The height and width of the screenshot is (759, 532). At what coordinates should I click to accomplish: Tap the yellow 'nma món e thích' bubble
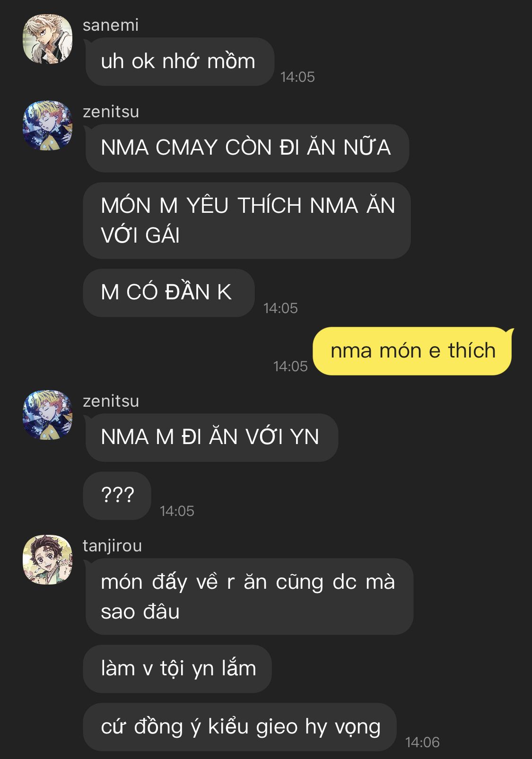click(413, 351)
